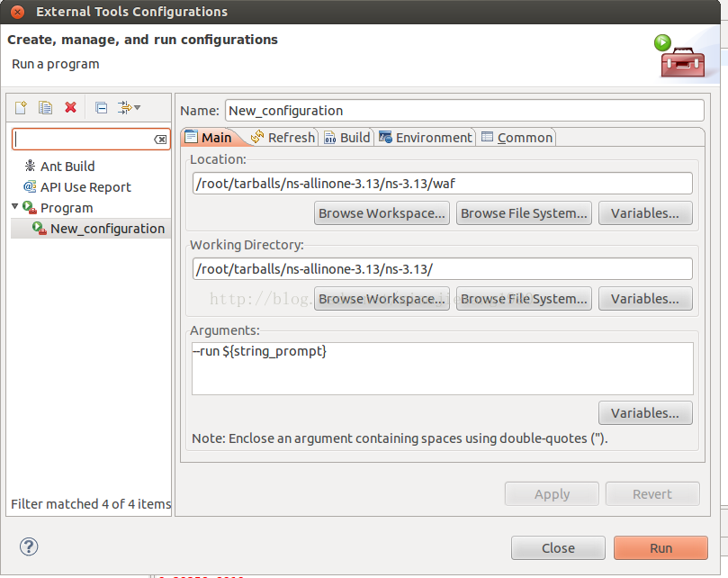Select the Program tree category
Image resolution: width=728 pixels, height=578 pixels.
coord(67,208)
